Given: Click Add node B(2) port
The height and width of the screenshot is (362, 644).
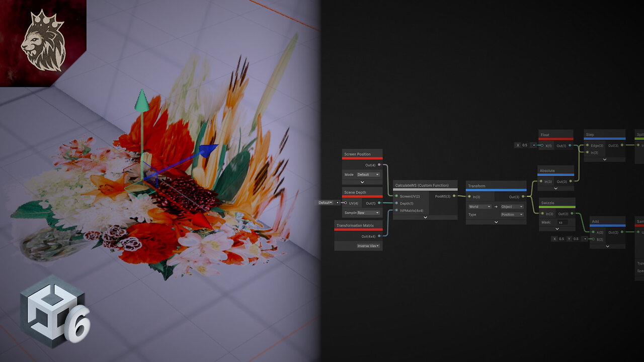Looking at the screenshot, I should [x=593, y=239].
